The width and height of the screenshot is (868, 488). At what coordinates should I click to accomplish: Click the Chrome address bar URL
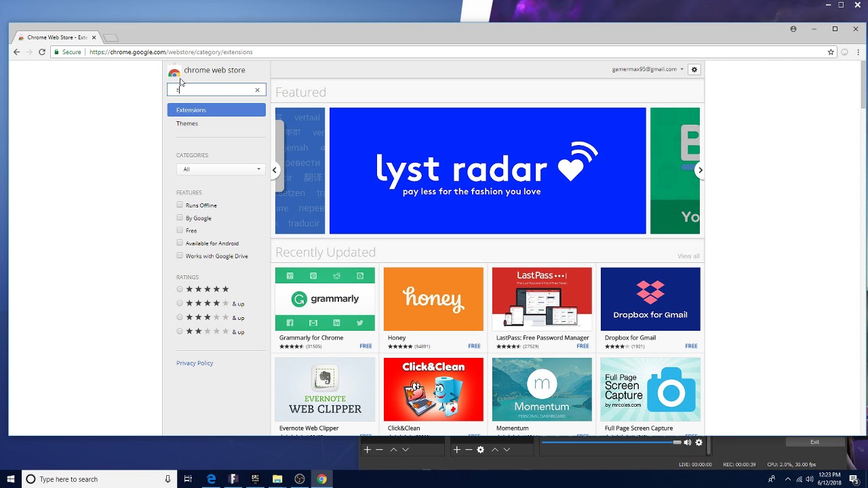[171, 52]
